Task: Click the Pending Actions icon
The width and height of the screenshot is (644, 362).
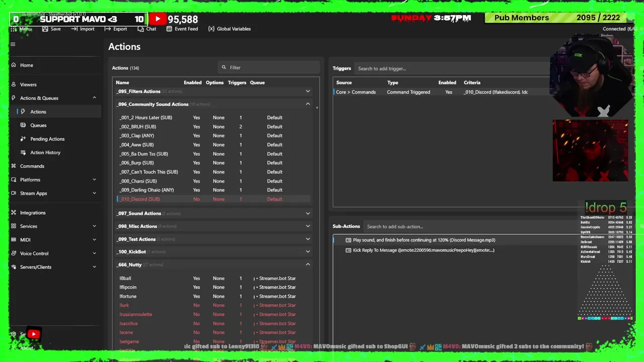Action: (x=23, y=139)
